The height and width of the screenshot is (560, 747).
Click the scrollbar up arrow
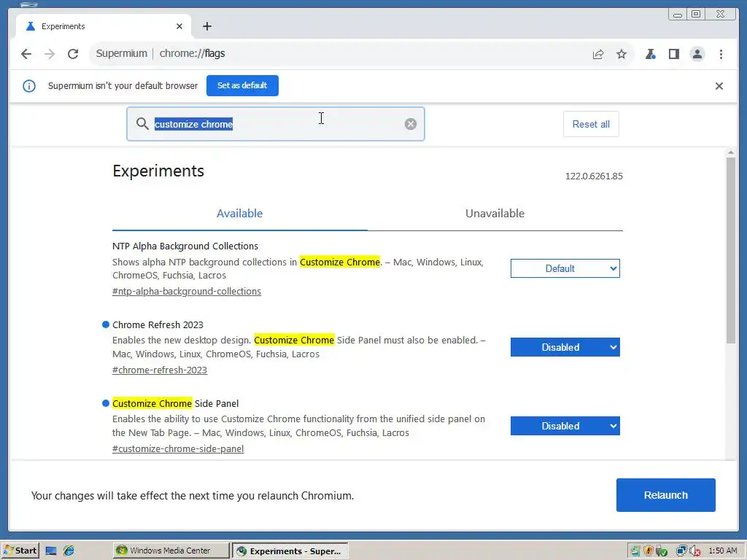[x=731, y=152]
